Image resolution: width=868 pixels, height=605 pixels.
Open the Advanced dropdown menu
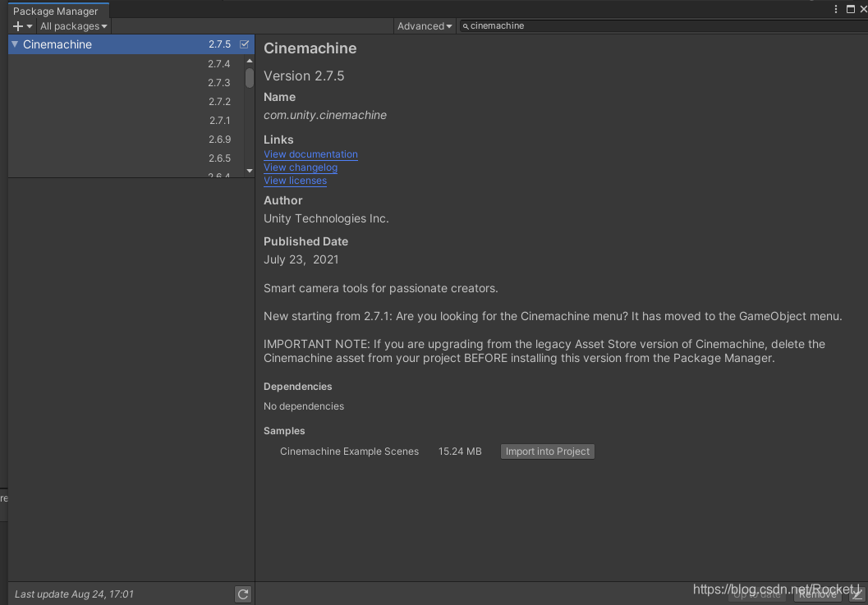click(424, 26)
